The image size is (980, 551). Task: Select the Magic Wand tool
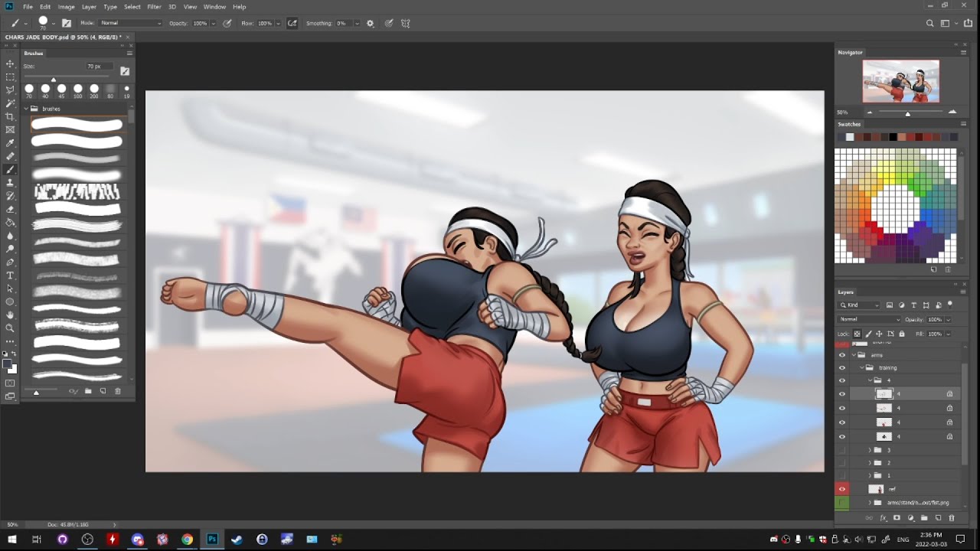(x=10, y=103)
